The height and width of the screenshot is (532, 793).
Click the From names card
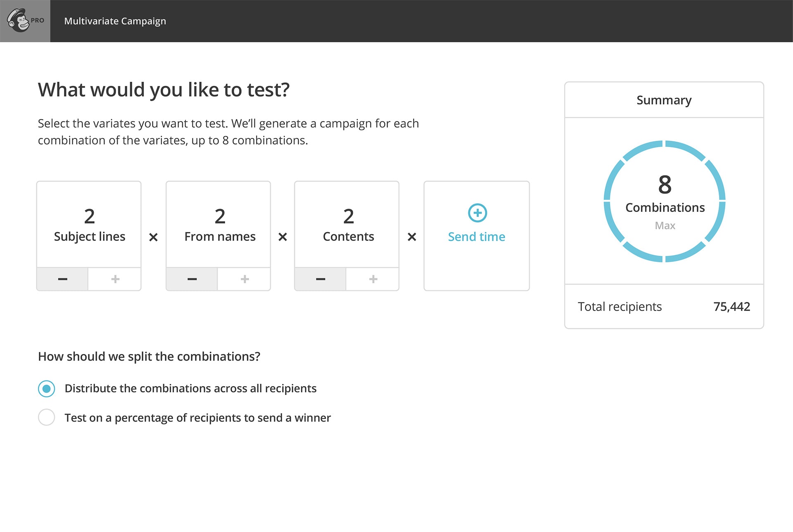coord(219,225)
